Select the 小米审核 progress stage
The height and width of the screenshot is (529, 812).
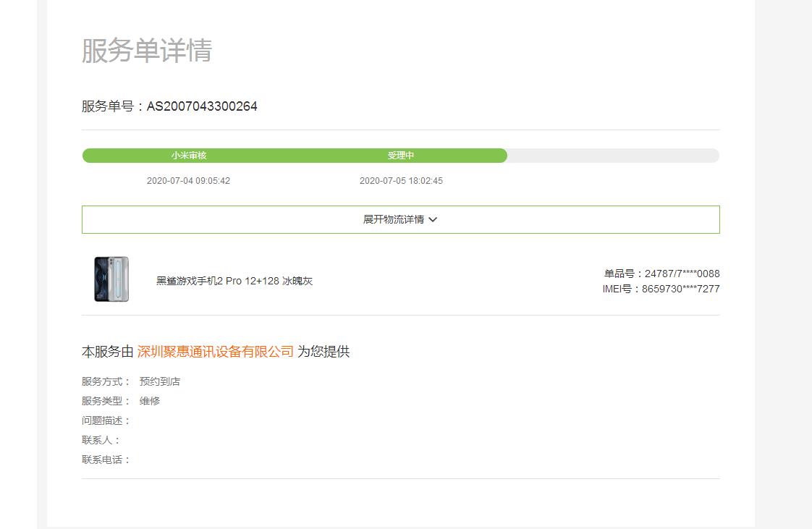coord(188,156)
